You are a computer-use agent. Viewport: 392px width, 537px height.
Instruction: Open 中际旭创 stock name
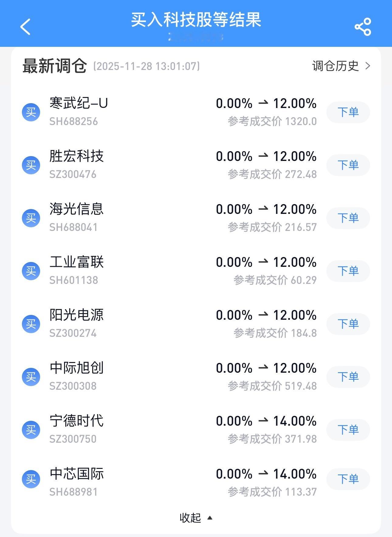pos(77,368)
